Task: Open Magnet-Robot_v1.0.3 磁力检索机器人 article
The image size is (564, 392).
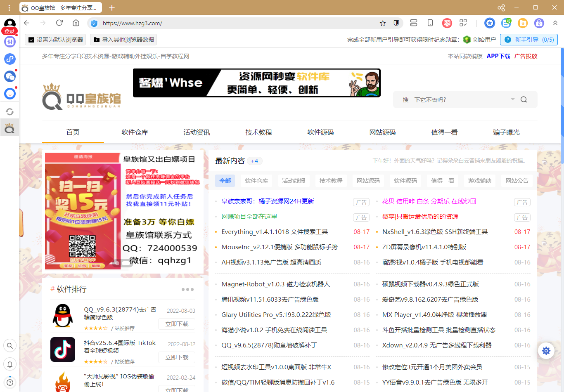Action: 275,284
